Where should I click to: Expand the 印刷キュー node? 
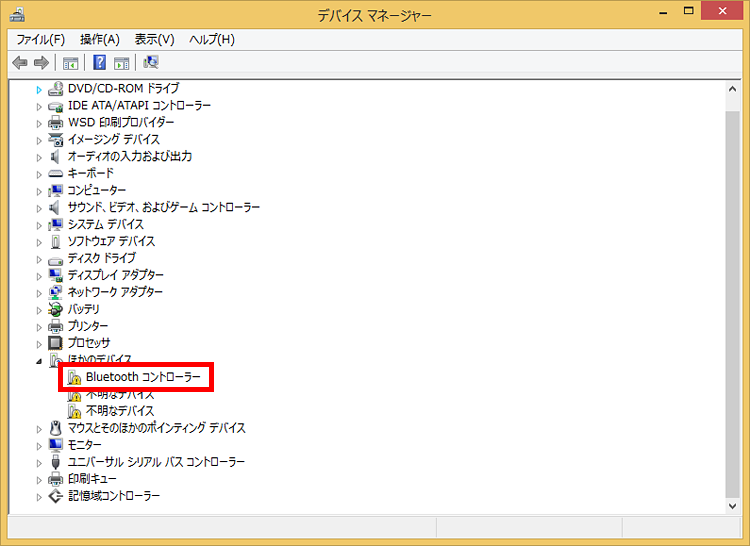[x=39, y=480]
